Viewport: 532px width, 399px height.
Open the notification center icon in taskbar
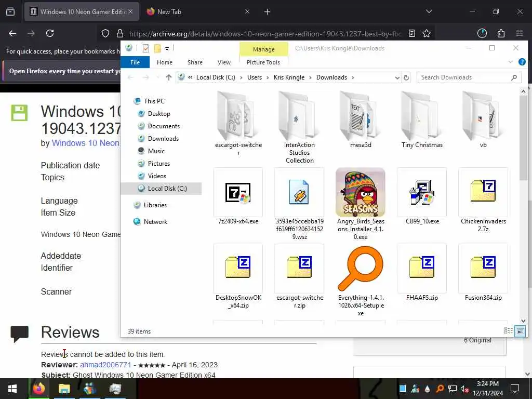[515, 388]
